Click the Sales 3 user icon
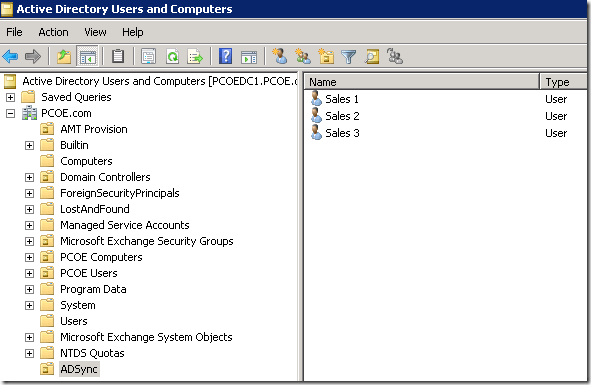Image resolution: width=591 pixels, height=385 pixels. point(316,132)
